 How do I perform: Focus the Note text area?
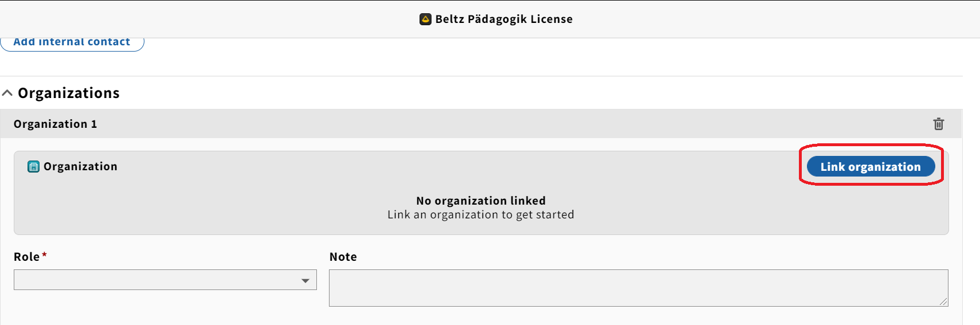coord(638,288)
